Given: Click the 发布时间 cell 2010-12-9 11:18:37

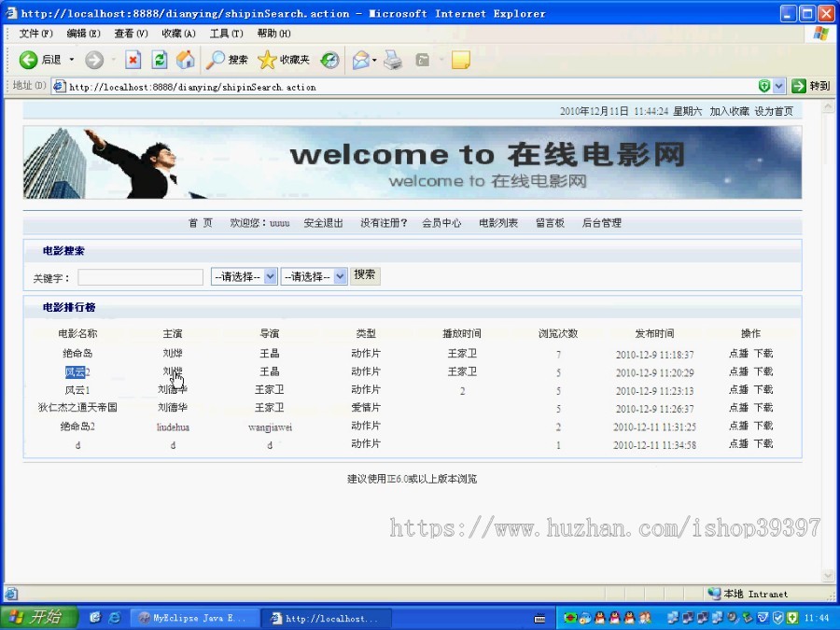Looking at the screenshot, I should click(654, 355).
